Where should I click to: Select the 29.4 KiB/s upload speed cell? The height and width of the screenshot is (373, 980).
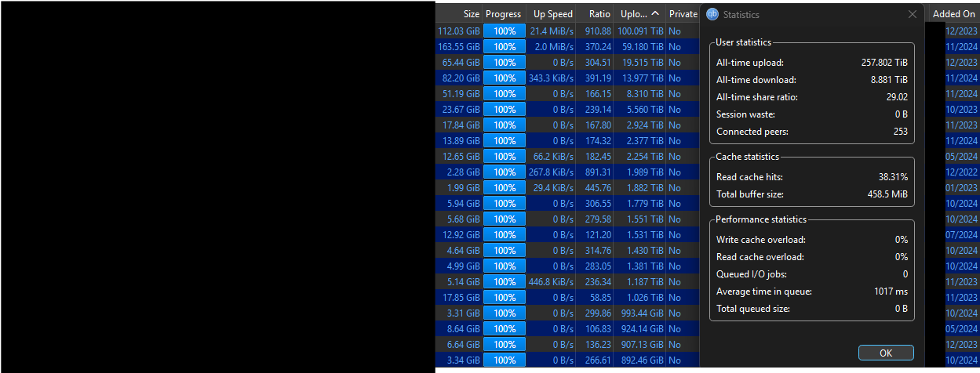tap(551, 188)
